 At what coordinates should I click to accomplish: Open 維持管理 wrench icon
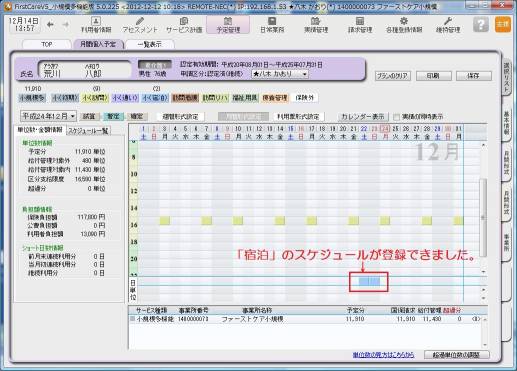(448, 25)
